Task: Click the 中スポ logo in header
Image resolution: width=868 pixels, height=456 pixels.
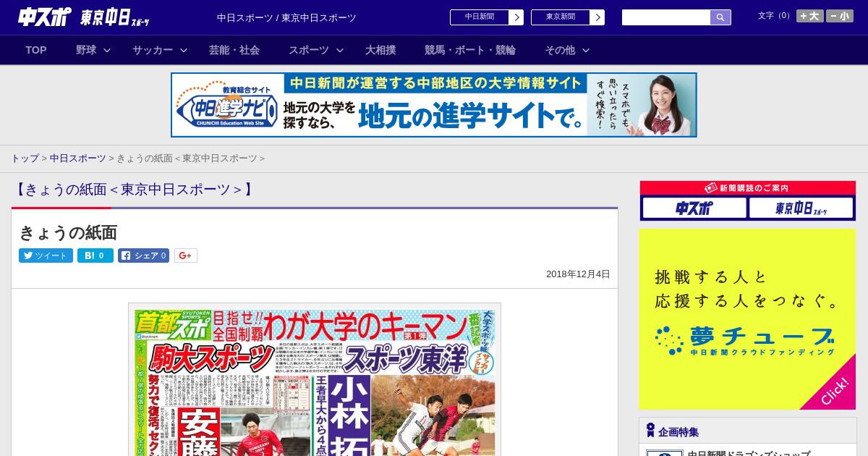Action: (45, 17)
